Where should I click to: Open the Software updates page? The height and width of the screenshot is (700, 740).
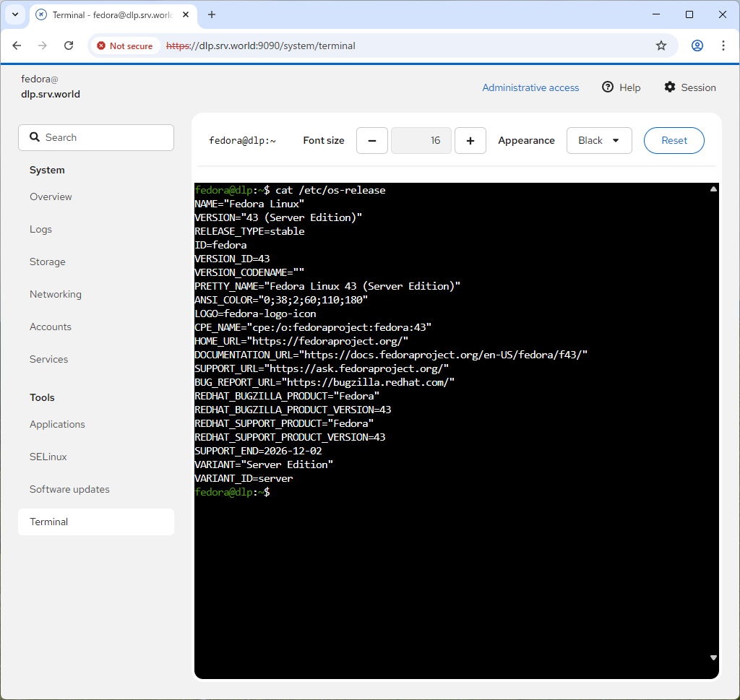tap(69, 489)
